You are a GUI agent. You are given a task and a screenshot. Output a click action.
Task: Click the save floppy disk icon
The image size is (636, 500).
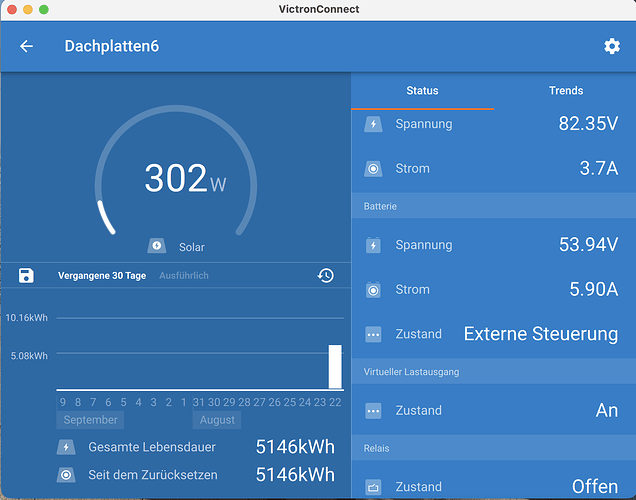26,275
